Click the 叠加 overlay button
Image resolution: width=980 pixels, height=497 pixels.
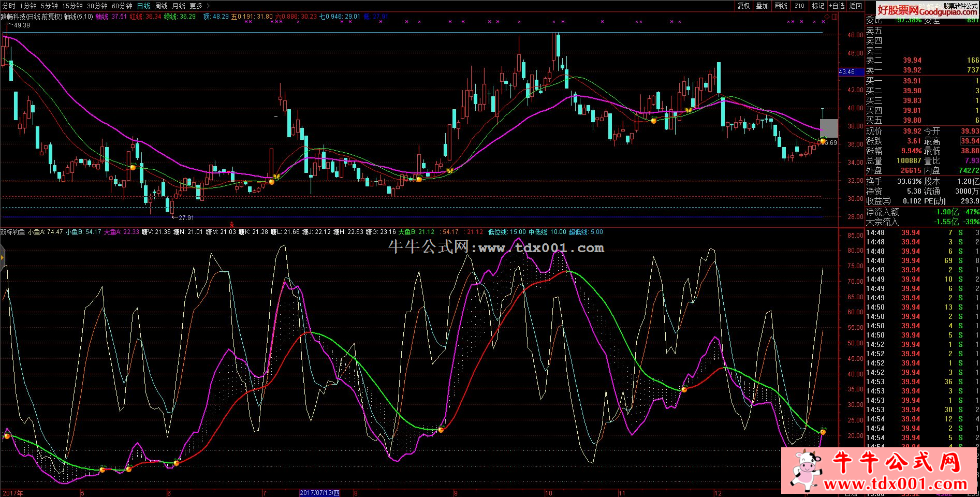(763, 6)
